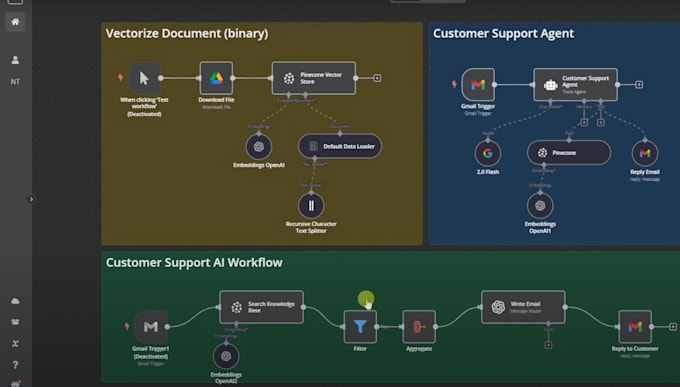Select the Google Drive Download File node

pyautogui.click(x=216, y=78)
